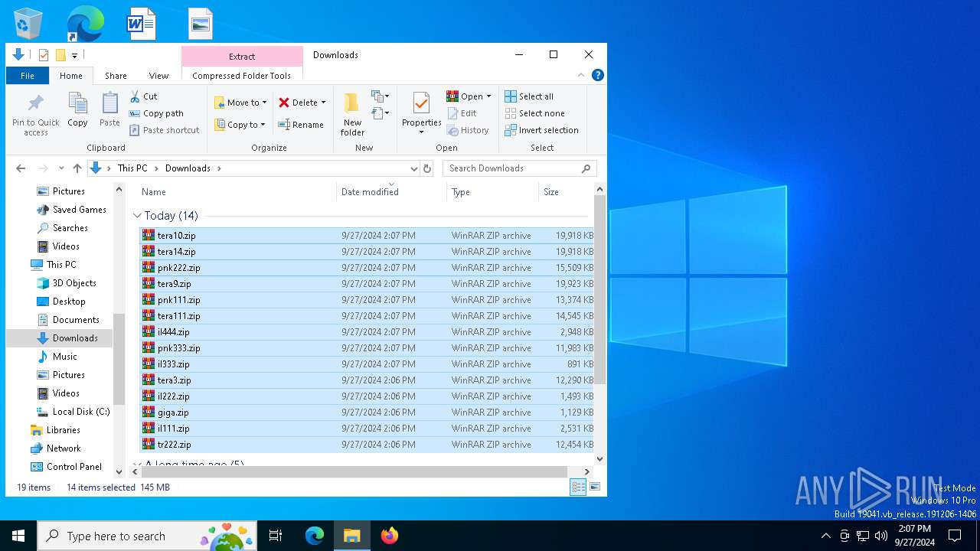Launch Firefox from the taskbar
980x551 pixels.
point(390,536)
